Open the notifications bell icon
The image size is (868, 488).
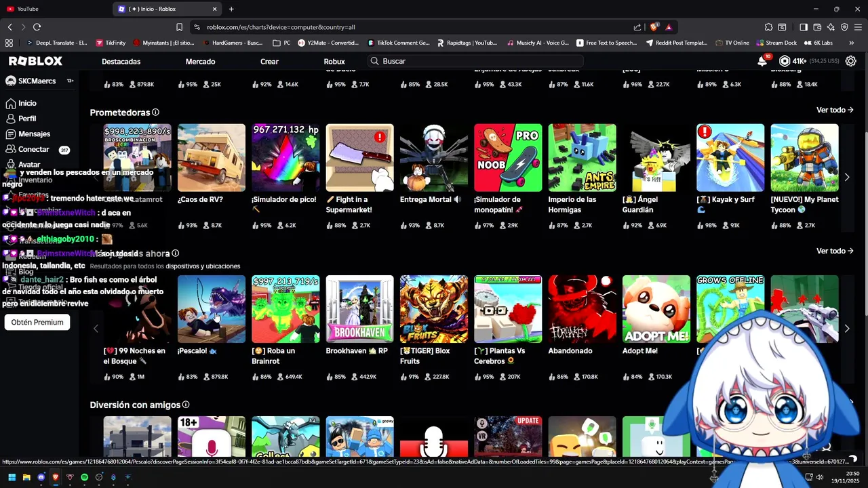[x=762, y=61]
